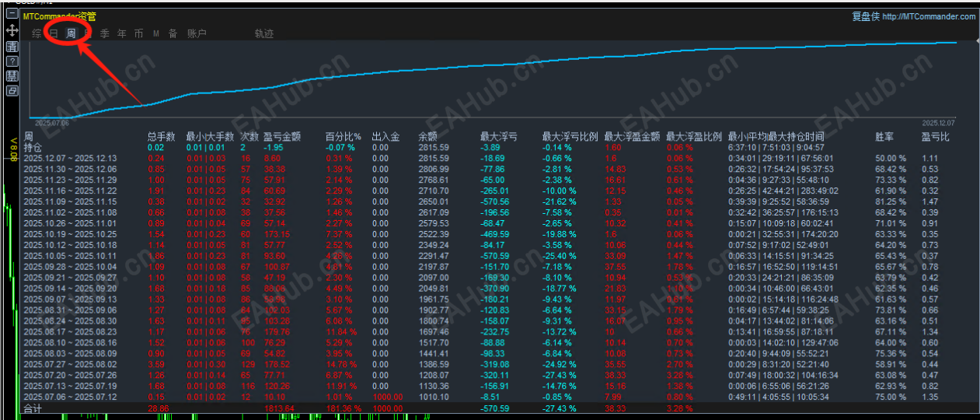Select week row 2025.10.26 ~ 2025.11.01
980x420 pixels.
(x=71, y=223)
